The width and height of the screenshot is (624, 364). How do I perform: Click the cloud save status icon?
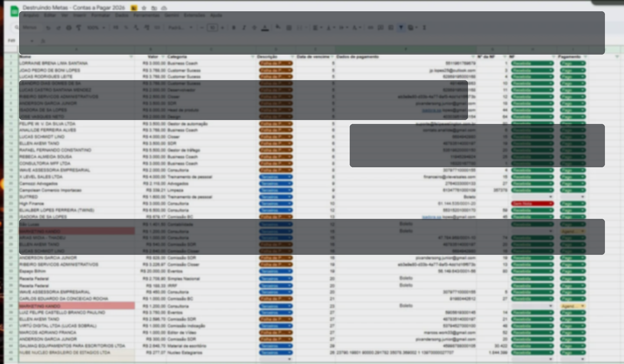[x=164, y=8]
